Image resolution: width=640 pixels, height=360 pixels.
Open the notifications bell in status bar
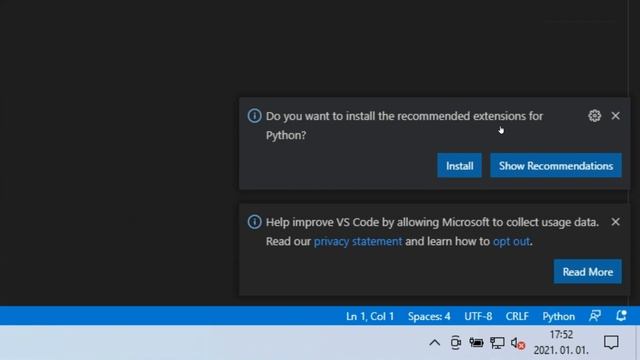621,316
